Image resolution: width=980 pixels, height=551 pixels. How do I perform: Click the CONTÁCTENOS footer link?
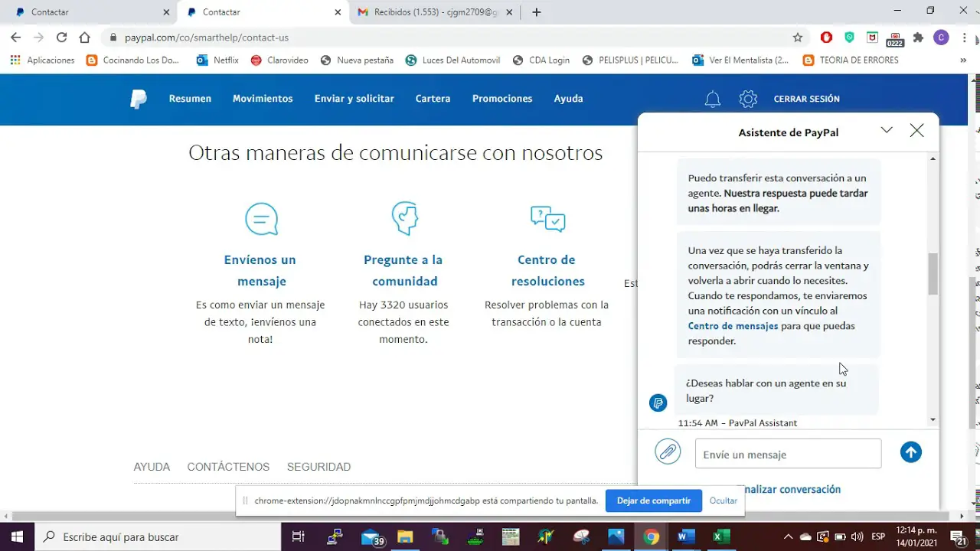pyautogui.click(x=228, y=467)
